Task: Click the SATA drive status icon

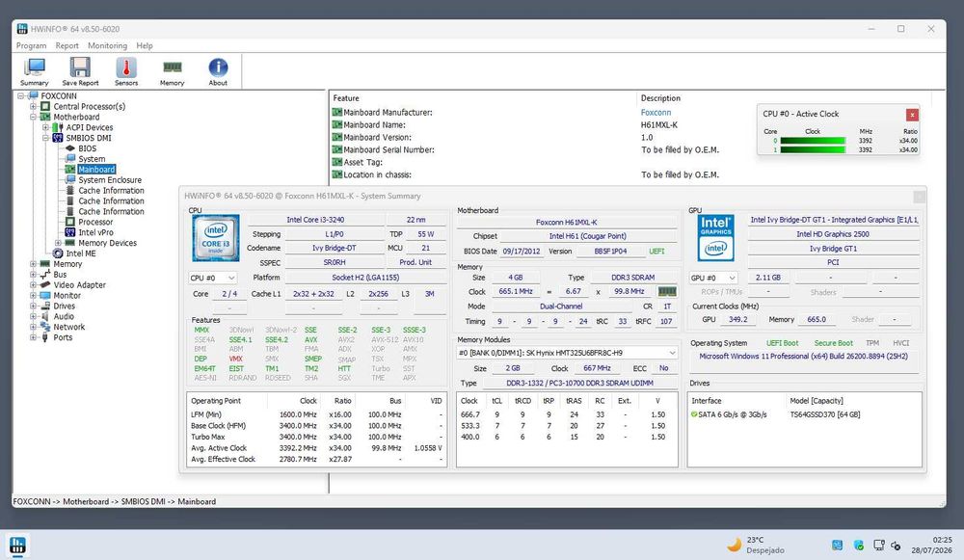Action: click(694, 414)
